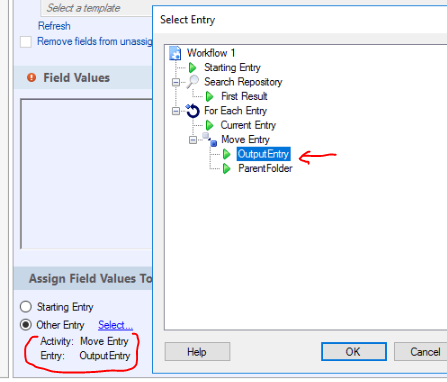Select the Other Entry radio button
Screen dimensions: 447x382
point(26,325)
